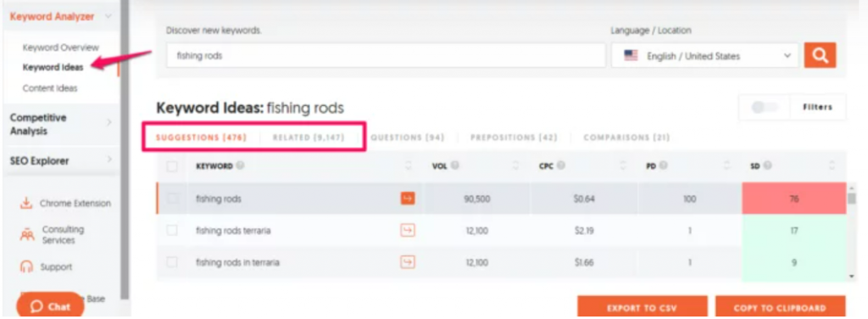Viewport: 868px width, 319px height.
Task: Sort by the SD column arrows
Action: tap(832, 165)
